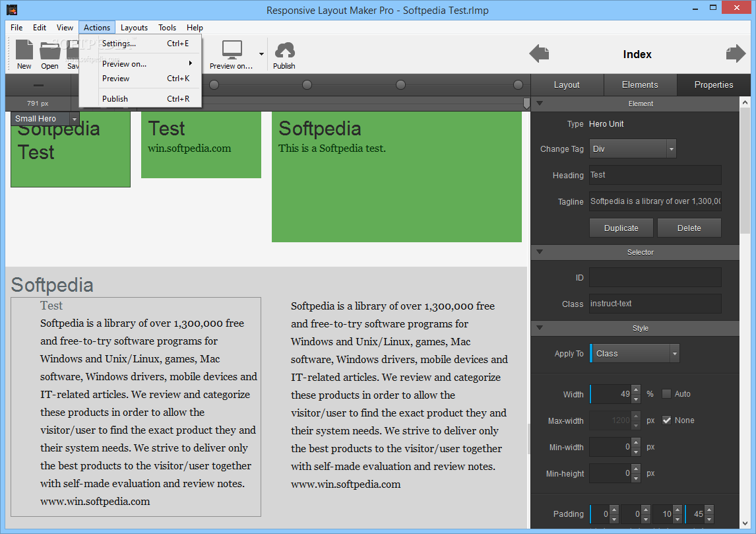
Task: Open the Apply To Class dropdown
Action: pyautogui.click(x=674, y=354)
